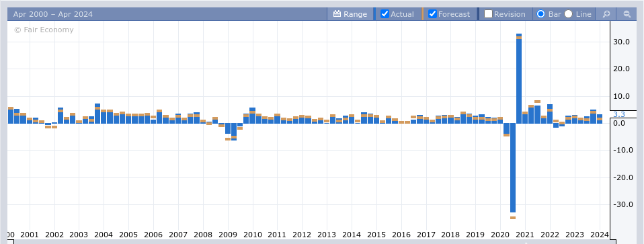This screenshot has width=644, height=244.
Task: Open the Range date picker
Action: [350, 14]
